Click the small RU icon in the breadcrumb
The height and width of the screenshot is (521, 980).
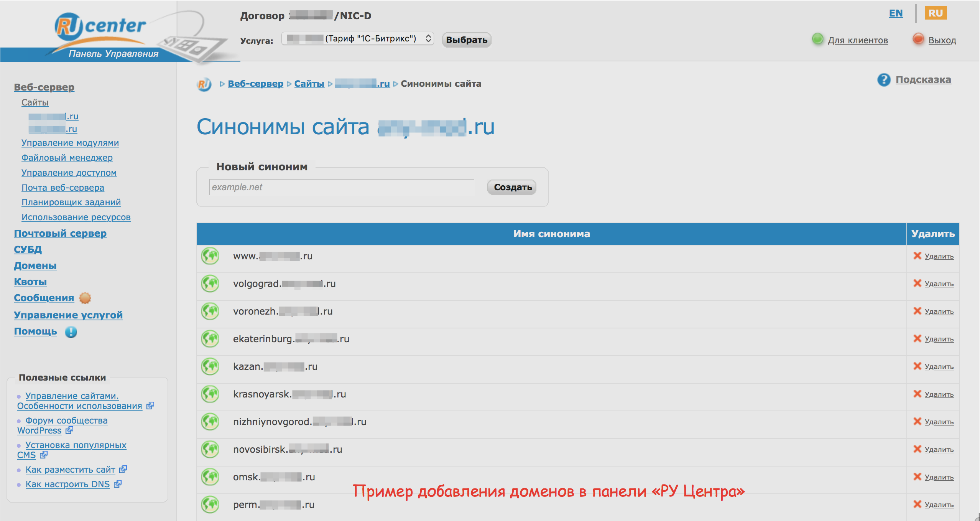pyautogui.click(x=204, y=84)
